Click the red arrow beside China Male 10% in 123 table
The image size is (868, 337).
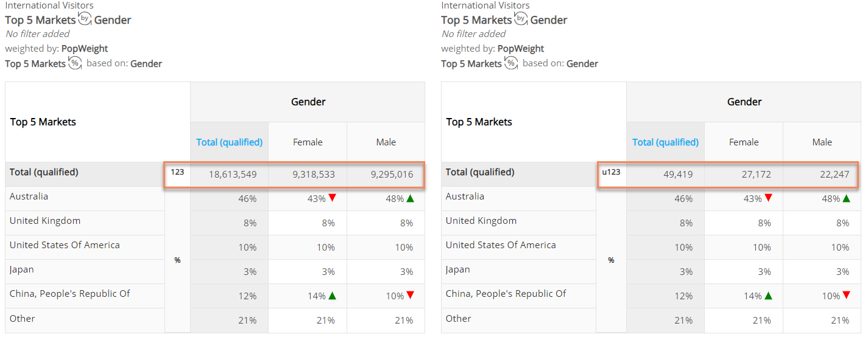point(411,296)
